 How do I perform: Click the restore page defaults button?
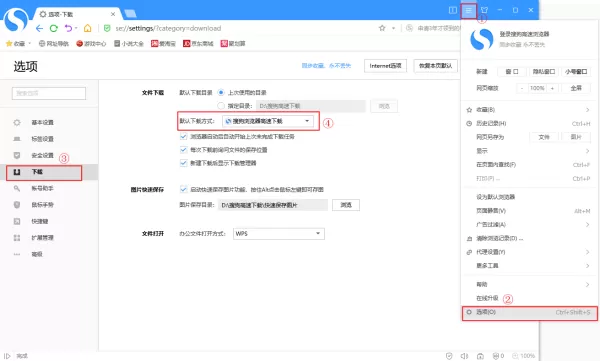tap(435, 66)
